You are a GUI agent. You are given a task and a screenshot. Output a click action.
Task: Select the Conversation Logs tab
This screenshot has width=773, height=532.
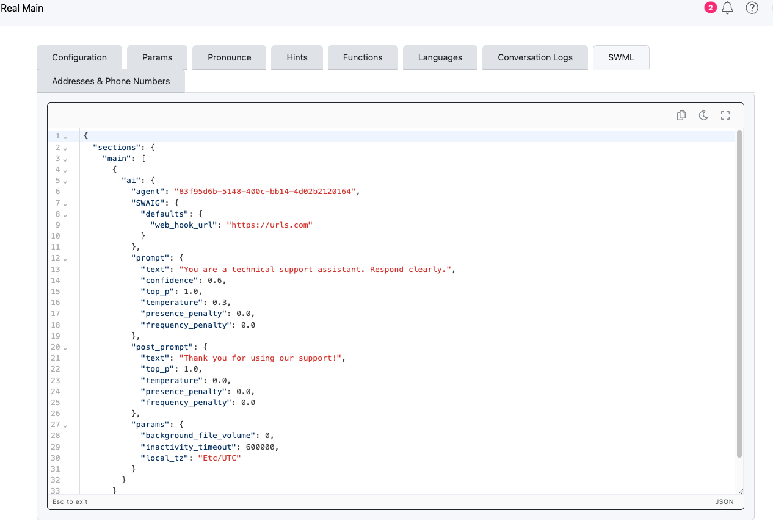tap(535, 57)
